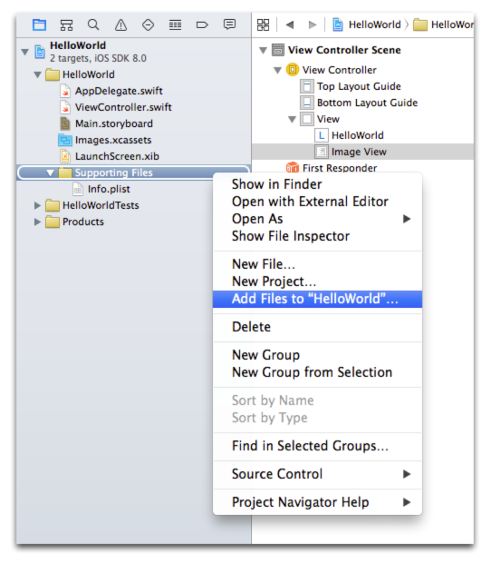Expand the Products folder
Viewport: 490px width, 564px height.
tap(37, 222)
